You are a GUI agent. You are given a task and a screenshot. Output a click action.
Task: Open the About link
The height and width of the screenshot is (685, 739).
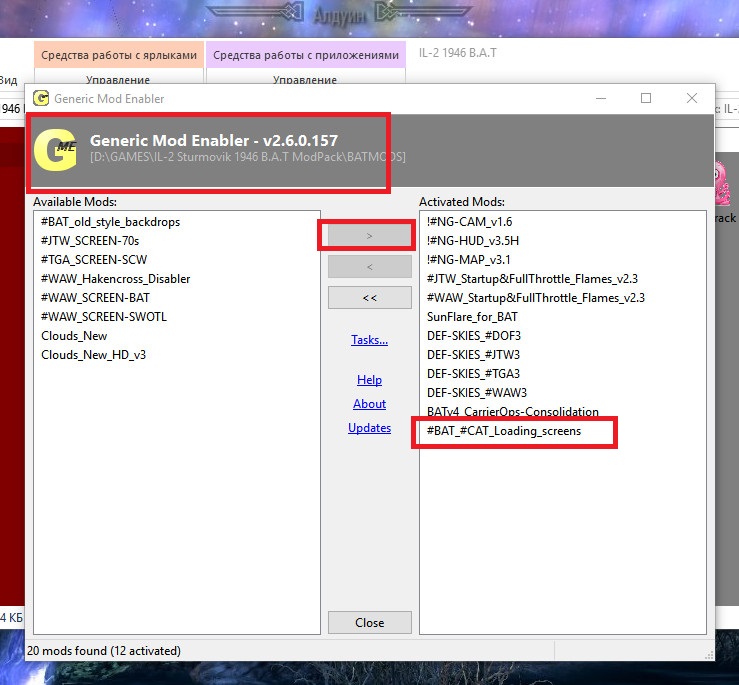click(370, 404)
